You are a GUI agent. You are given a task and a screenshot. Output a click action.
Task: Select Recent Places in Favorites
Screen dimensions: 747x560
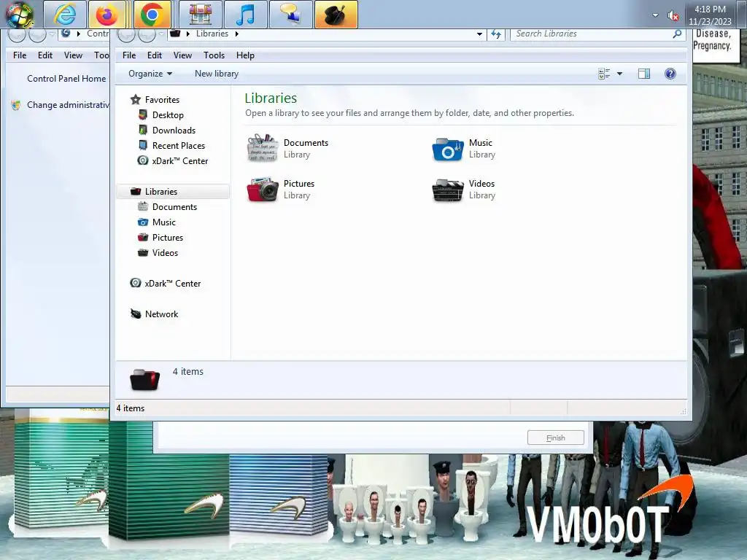click(x=178, y=145)
